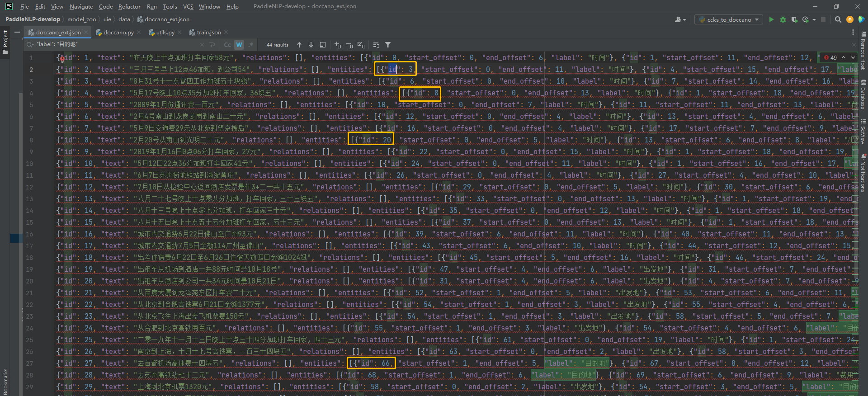Open the JetBrains Space icon
The image size is (868, 396).
click(861, 19)
